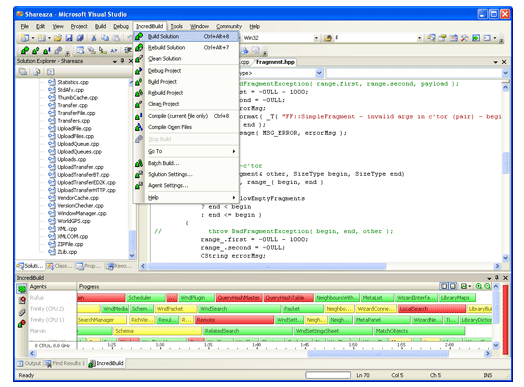Image resolution: width=524 pixels, height=387 pixels.
Task: Click the Start Page icon in toolbar
Action: coord(476,38)
